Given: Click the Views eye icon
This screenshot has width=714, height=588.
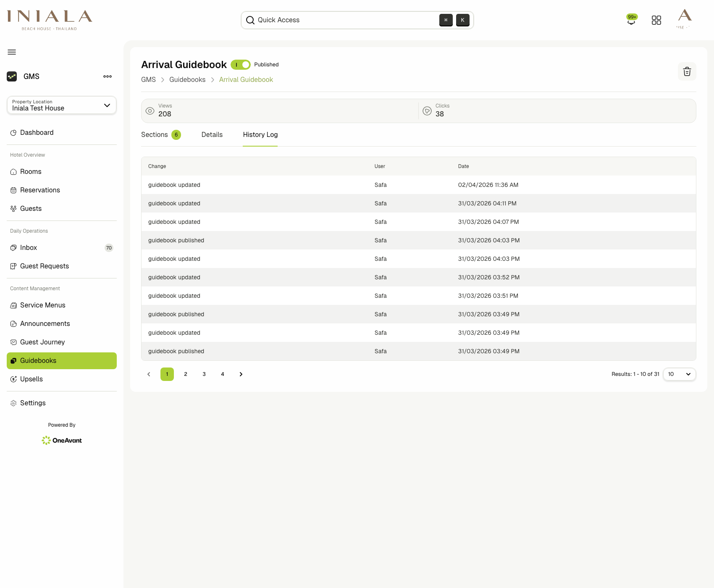Looking at the screenshot, I should [x=150, y=111].
